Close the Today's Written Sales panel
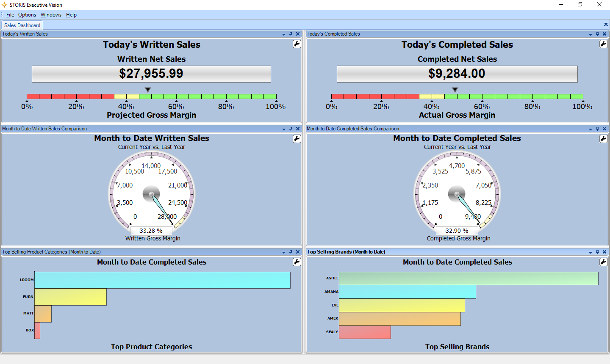This screenshot has width=610, height=364. 298,34
